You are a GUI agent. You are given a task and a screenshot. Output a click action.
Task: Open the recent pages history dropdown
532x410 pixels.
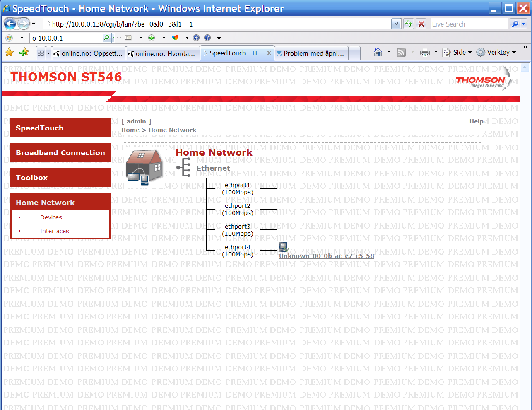click(34, 24)
